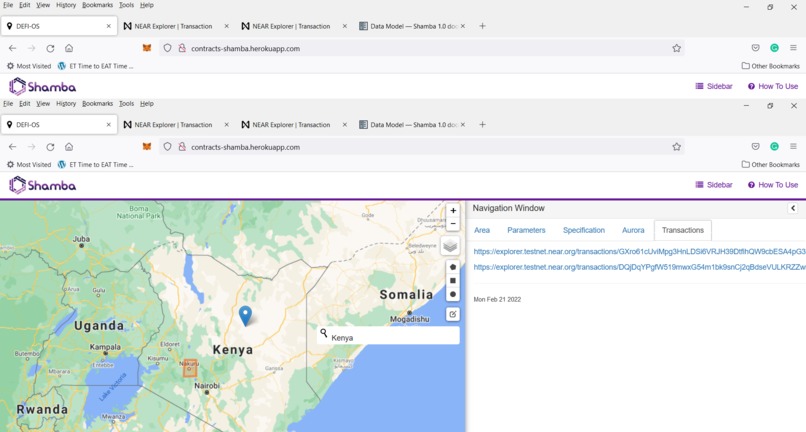Open Other Bookmarks folder in lower browser
The image size is (806, 432).
point(771,165)
